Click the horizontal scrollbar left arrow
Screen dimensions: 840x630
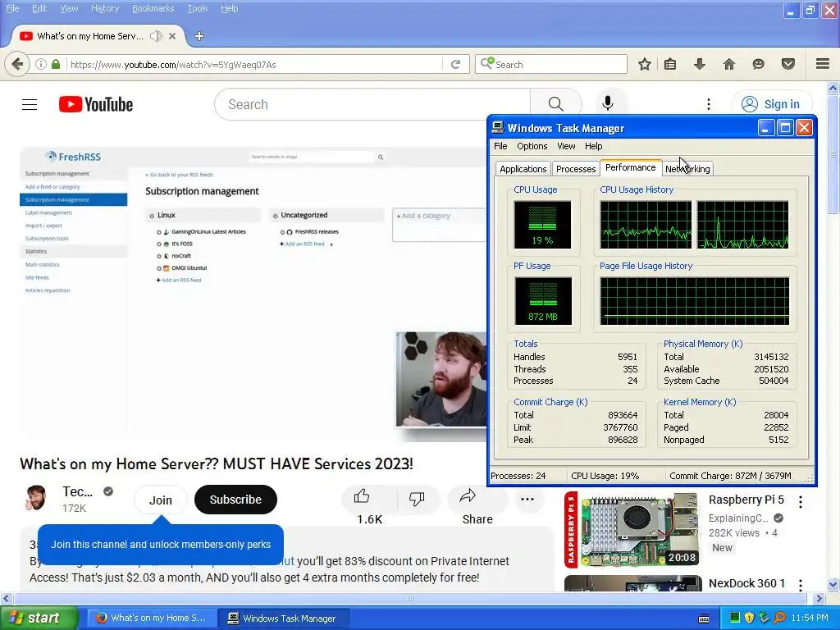click(6, 598)
